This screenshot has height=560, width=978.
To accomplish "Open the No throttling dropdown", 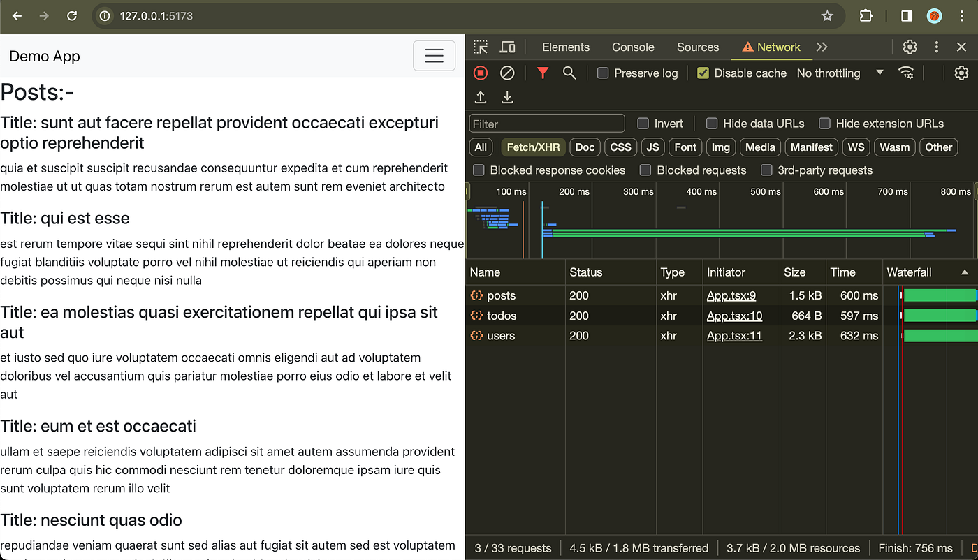I will [840, 73].
